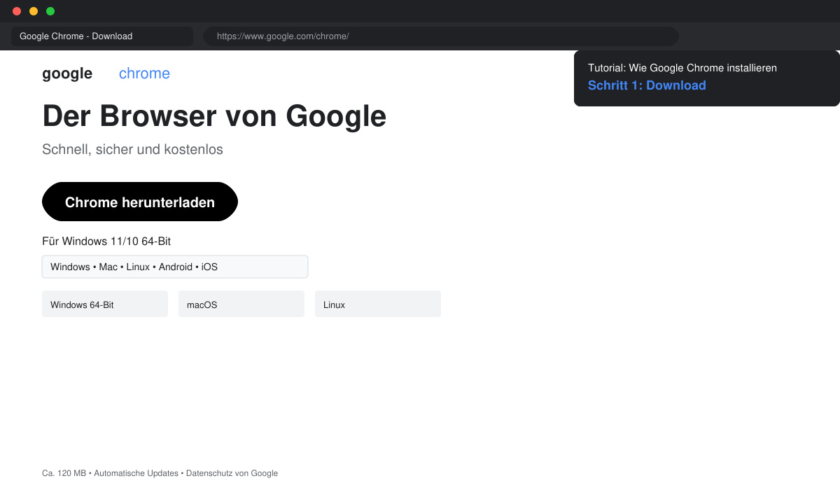Open the platform list Windows • Mac • Linux • Android • iOS

coord(175,267)
